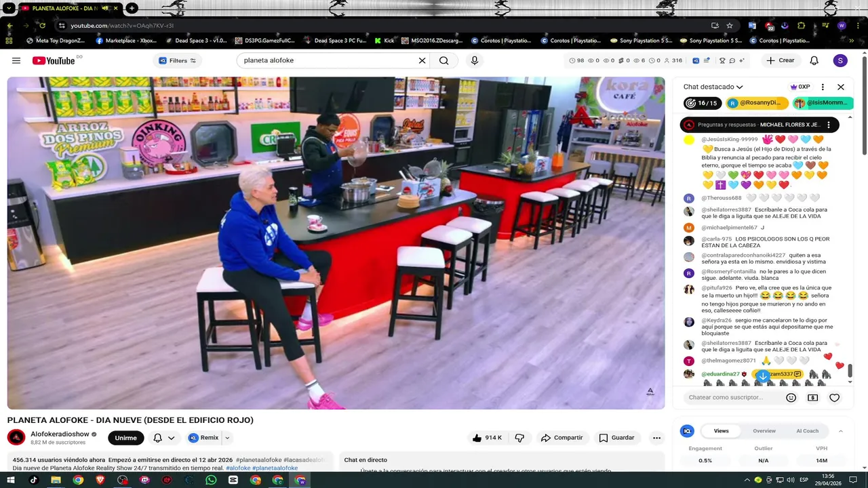Open the Windows Start menu

tap(11, 480)
